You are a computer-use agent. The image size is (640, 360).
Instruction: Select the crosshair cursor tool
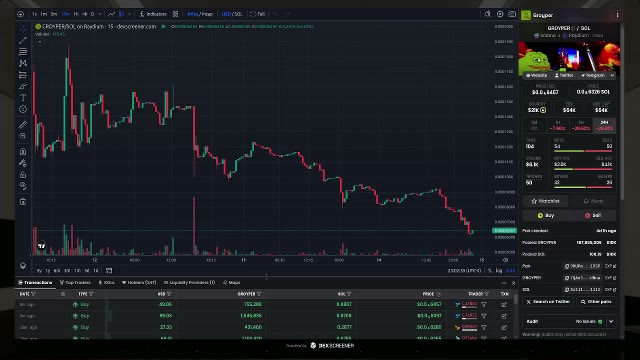(23, 29)
